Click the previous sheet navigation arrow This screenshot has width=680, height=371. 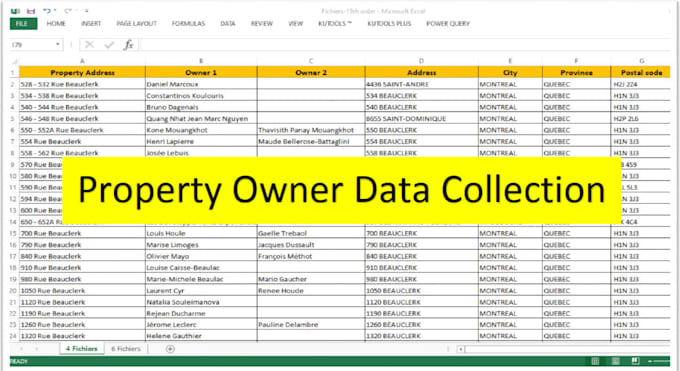click(21, 349)
